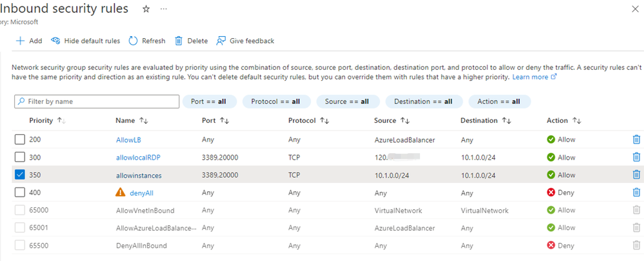Check the box for rule 400

pos(20,193)
